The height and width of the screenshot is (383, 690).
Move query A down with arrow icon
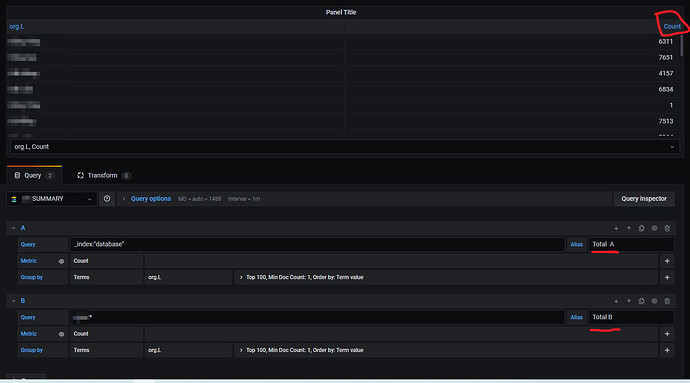click(616, 228)
